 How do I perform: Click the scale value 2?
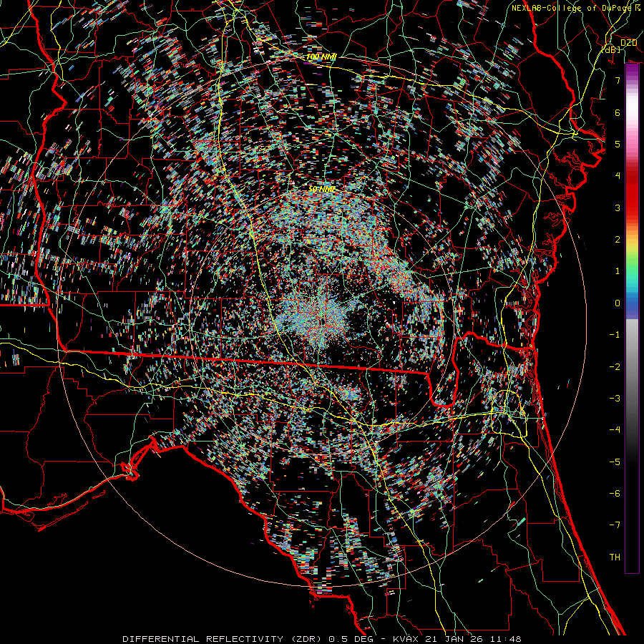pyautogui.click(x=618, y=240)
